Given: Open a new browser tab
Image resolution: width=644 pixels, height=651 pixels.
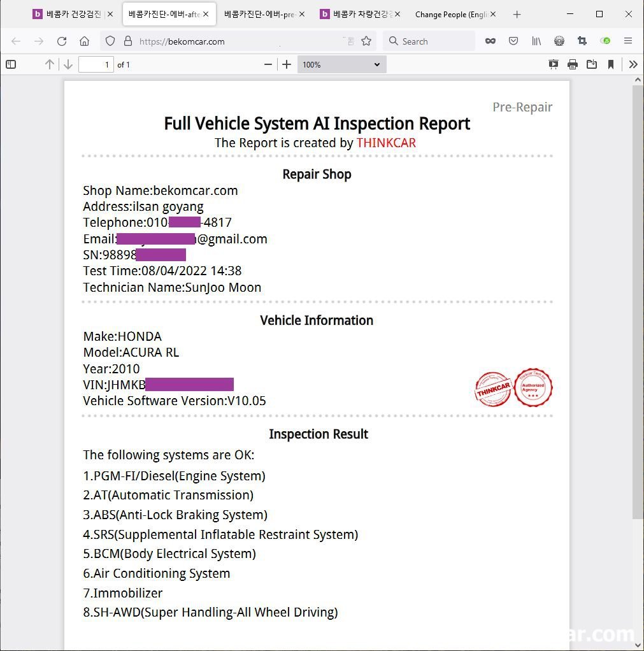Looking at the screenshot, I should [517, 15].
